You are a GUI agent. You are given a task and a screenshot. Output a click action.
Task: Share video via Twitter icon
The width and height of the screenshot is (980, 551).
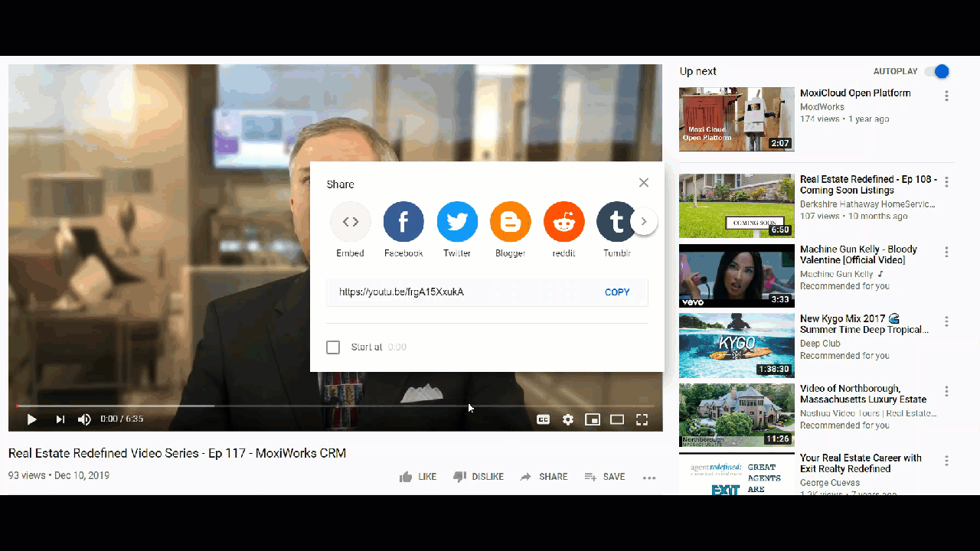coord(457,222)
